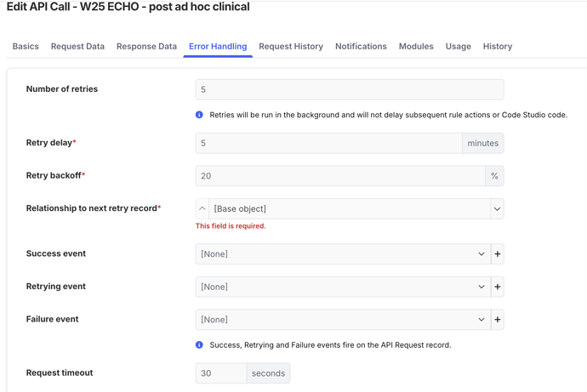Click the info icon next to retries note
The image size is (587, 392).
(200, 115)
